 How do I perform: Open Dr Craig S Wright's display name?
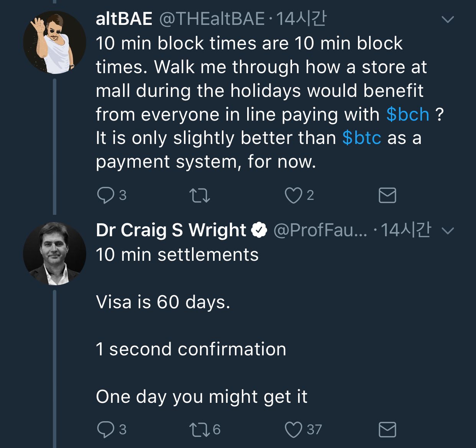pos(171,230)
